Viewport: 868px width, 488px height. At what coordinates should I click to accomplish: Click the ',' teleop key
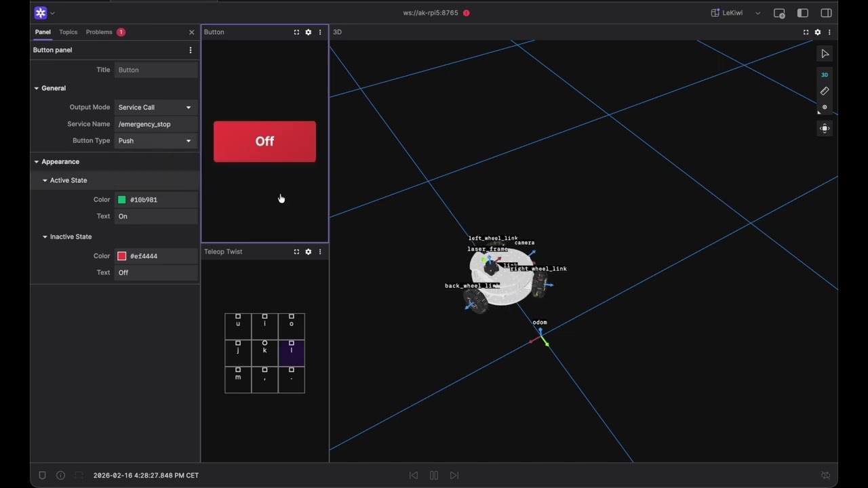click(x=264, y=380)
